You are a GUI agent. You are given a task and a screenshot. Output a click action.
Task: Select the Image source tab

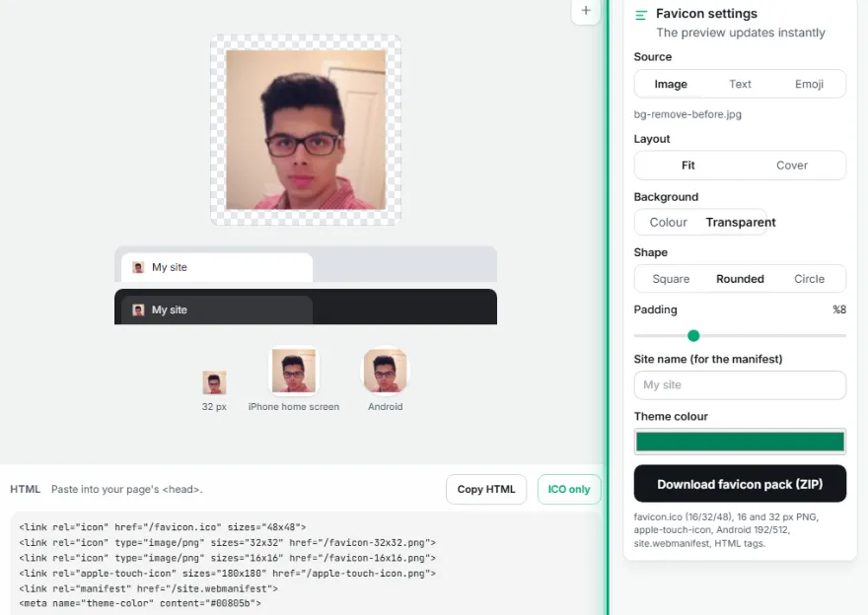point(671,84)
